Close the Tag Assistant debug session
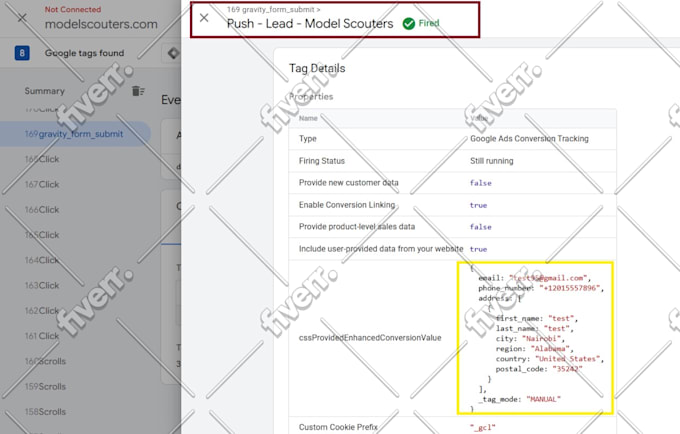Viewport: 680px width, 434px height. (22, 18)
